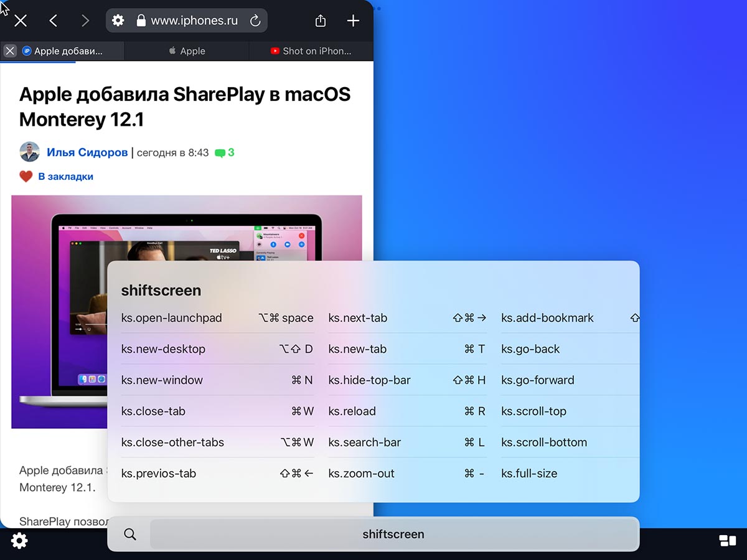Reload page using address bar arrow
This screenshot has height=560, width=747.
(255, 21)
